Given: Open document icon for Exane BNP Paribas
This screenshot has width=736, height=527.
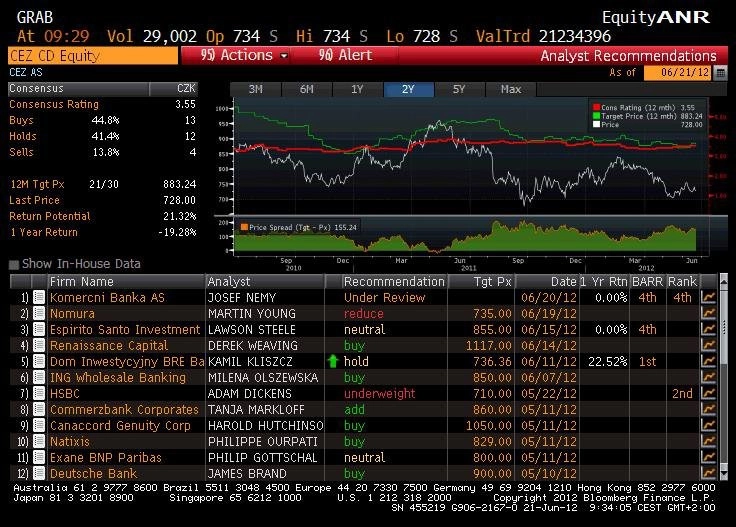Looking at the screenshot, I should point(39,457).
